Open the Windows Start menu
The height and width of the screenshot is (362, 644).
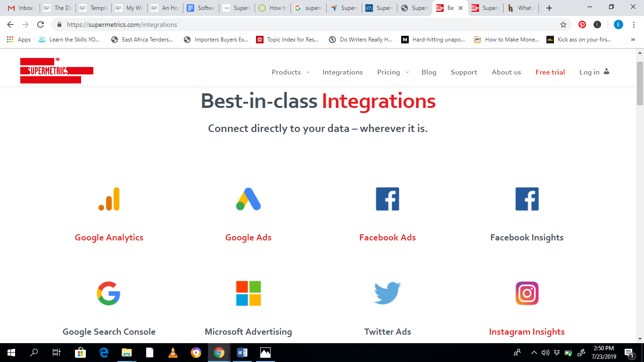pos(11,353)
